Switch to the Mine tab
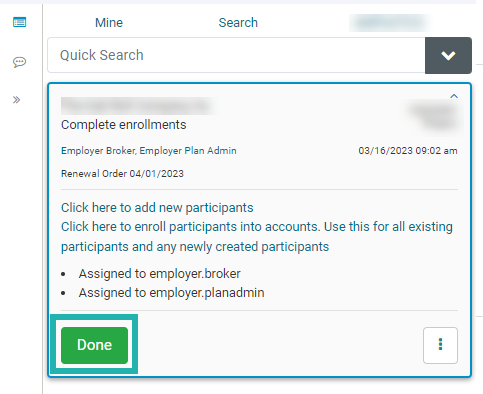The height and width of the screenshot is (394, 483). pos(109,23)
